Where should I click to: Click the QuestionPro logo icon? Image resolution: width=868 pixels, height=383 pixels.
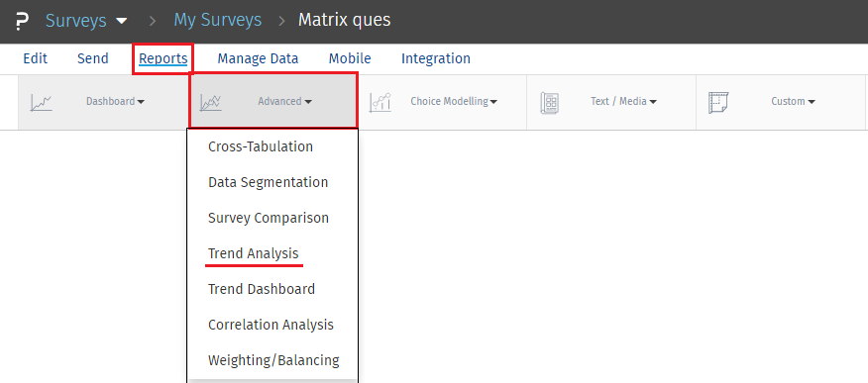tap(22, 22)
